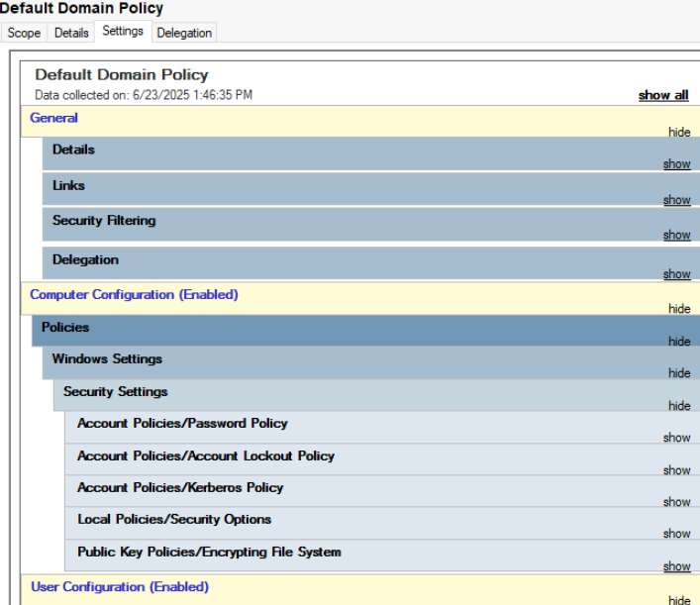
Task: Open the Delegation tab
Action: point(184,33)
